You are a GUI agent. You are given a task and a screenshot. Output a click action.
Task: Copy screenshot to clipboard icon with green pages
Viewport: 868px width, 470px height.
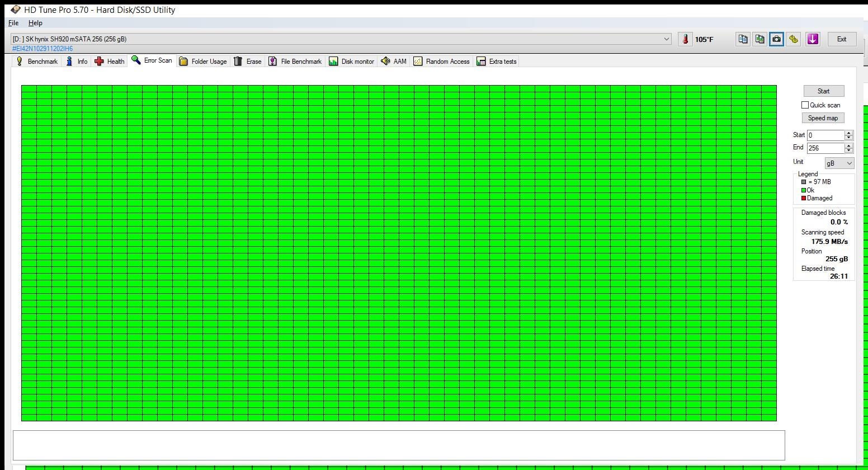click(x=759, y=39)
